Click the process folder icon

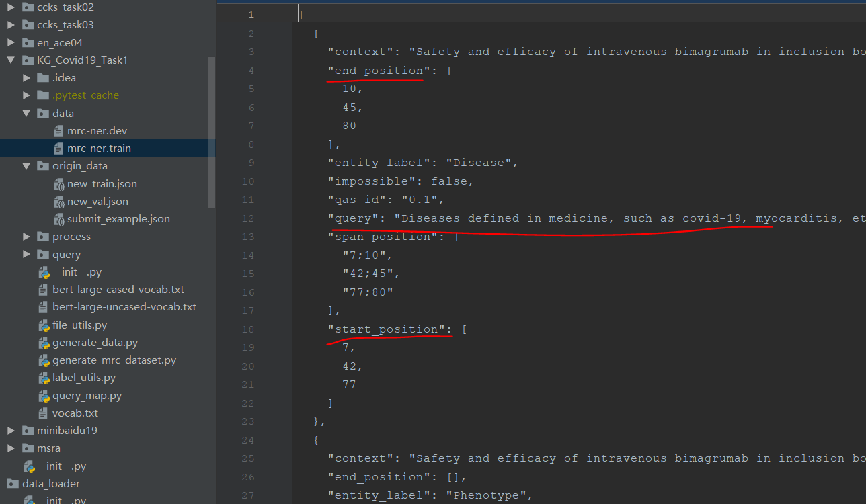[x=43, y=237]
